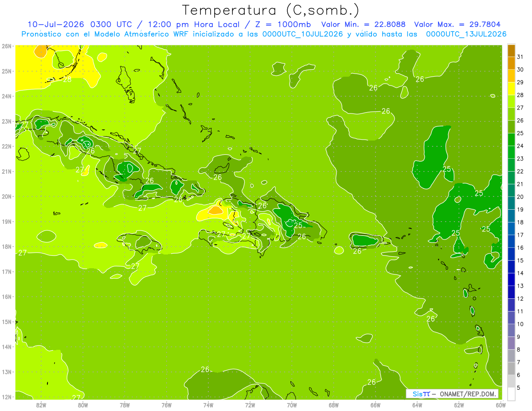Click the 74W longitude axis label
Viewport: 532px width, 411px height.
point(208,405)
